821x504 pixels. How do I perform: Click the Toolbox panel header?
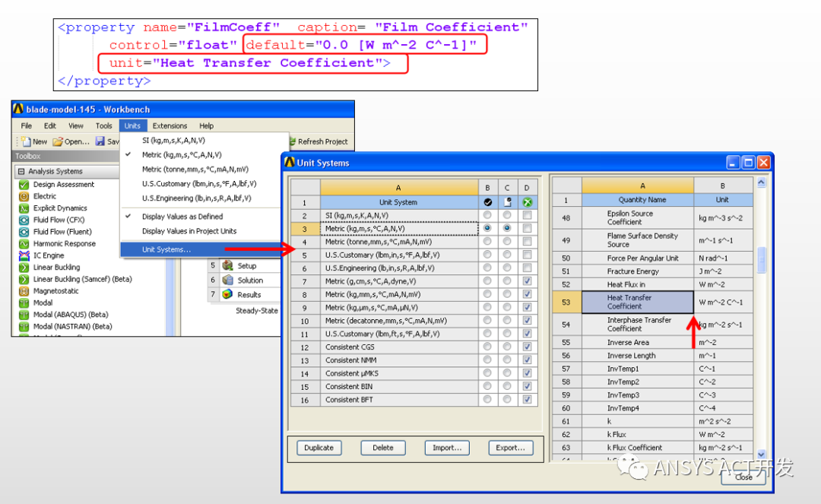click(x=65, y=156)
